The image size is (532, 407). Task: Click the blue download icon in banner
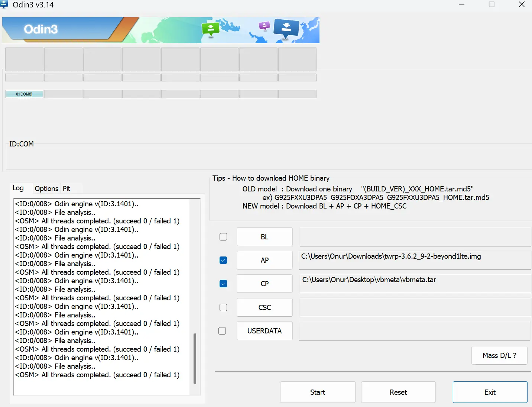(x=286, y=28)
